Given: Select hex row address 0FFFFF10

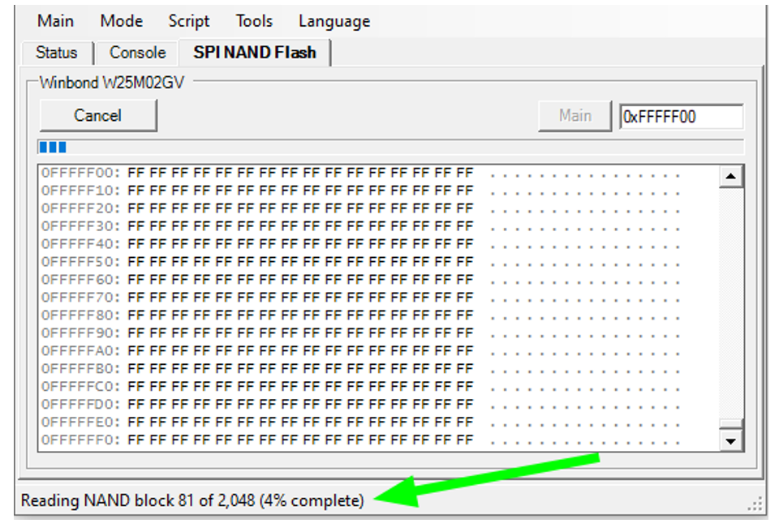Looking at the screenshot, I should point(80,191).
